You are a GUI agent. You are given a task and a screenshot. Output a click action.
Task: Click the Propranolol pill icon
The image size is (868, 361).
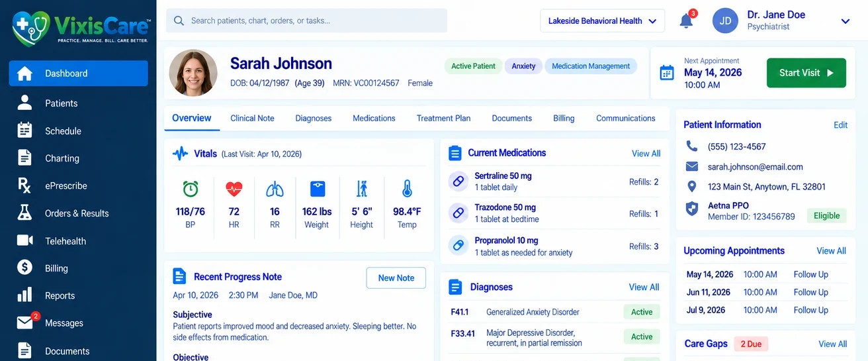click(458, 246)
